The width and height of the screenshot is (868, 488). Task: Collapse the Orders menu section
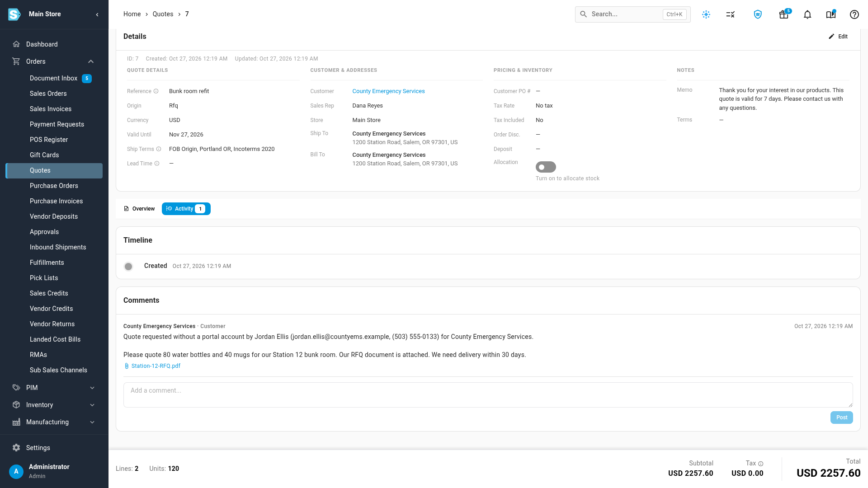pyautogui.click(x=91, y=61)
